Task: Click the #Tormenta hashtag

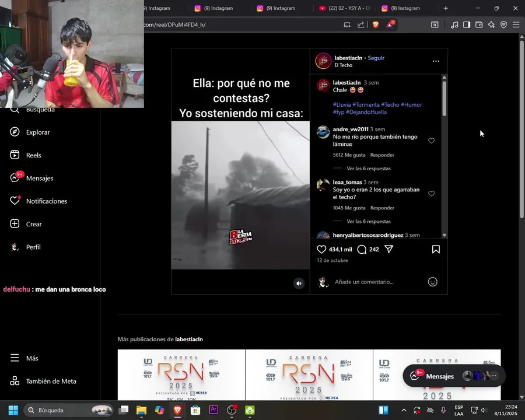Action: pos(366,105)
